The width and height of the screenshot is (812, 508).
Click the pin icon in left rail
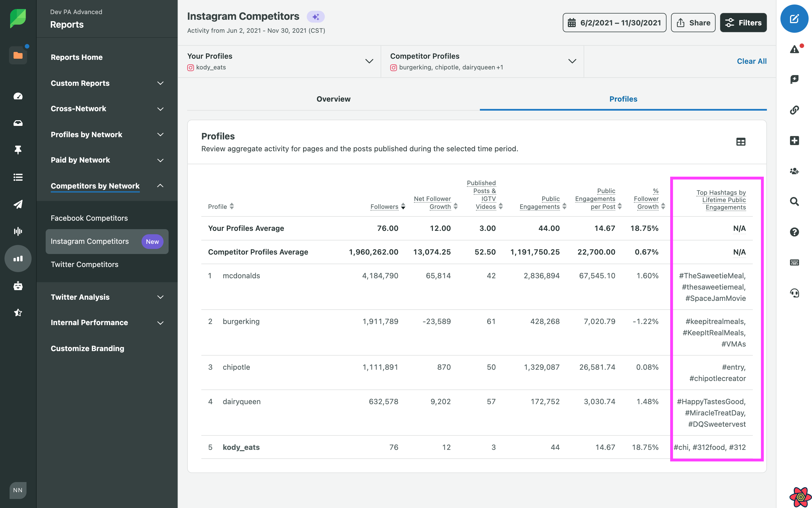[x=18, y=150]
